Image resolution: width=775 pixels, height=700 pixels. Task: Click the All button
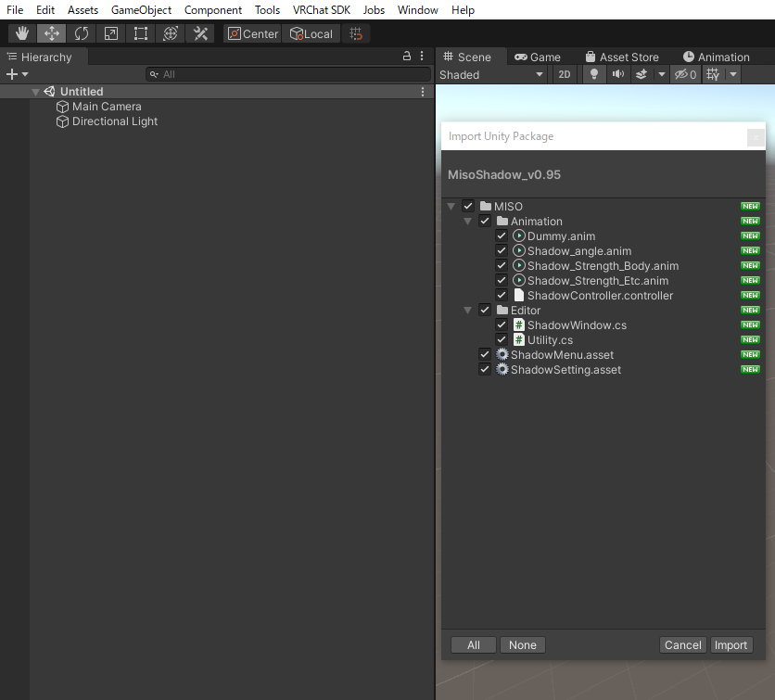[474, 644]
